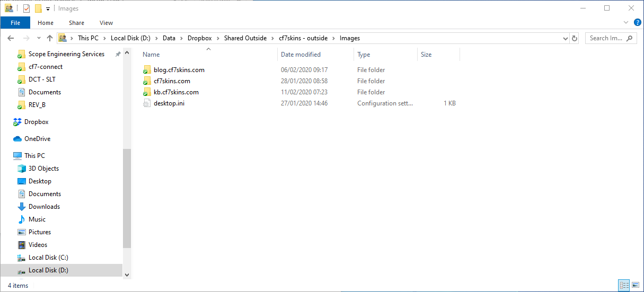Click the Up one level arrow

[50, 38]
